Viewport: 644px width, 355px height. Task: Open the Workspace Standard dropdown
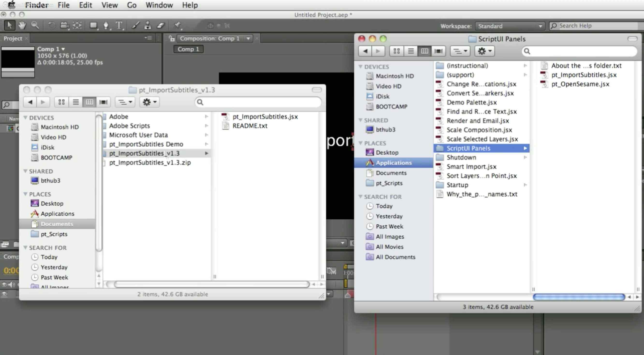[510, 26]
